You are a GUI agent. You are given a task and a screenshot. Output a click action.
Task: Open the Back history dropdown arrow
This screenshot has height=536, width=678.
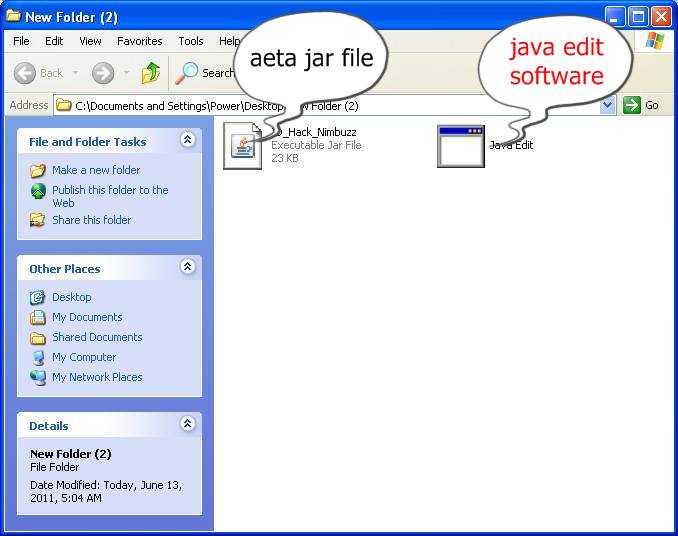point(76,73)
